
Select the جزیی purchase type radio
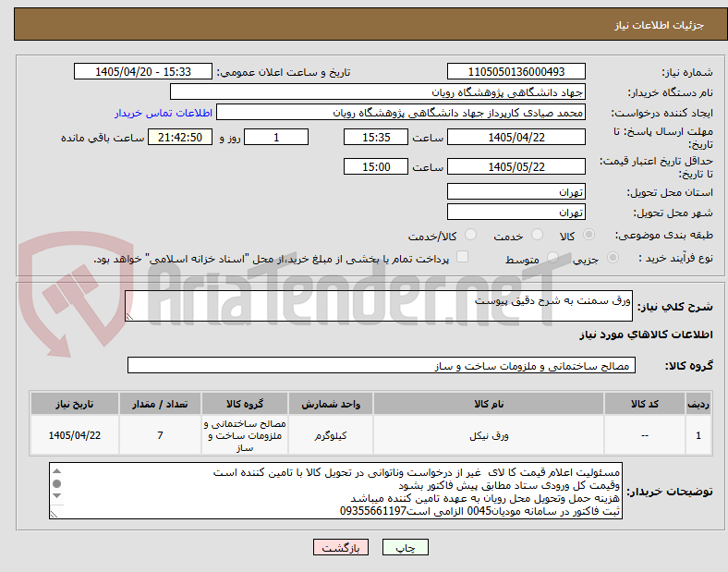613,257
